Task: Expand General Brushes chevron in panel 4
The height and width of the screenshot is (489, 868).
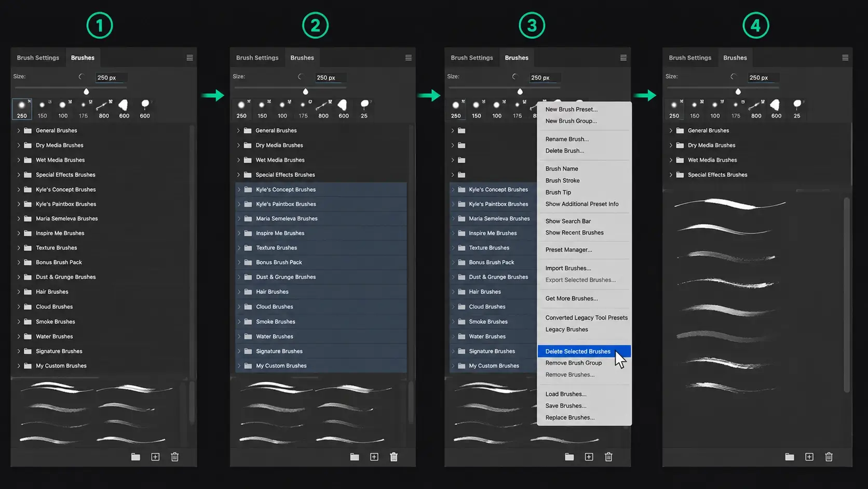Action: pos(671,130)
